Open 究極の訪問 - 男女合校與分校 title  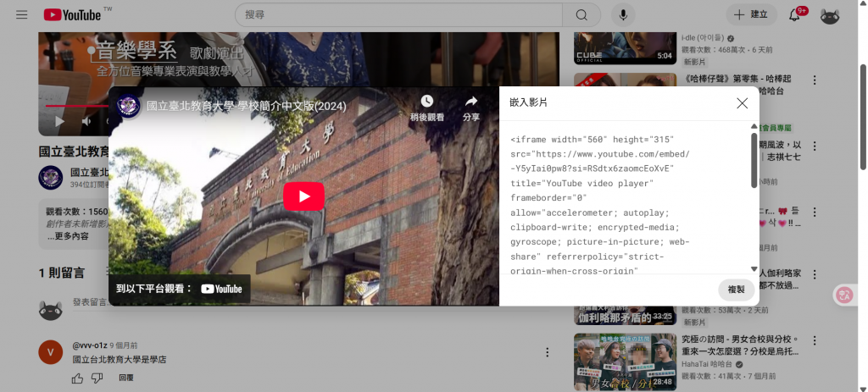click(x=742, y=345)
